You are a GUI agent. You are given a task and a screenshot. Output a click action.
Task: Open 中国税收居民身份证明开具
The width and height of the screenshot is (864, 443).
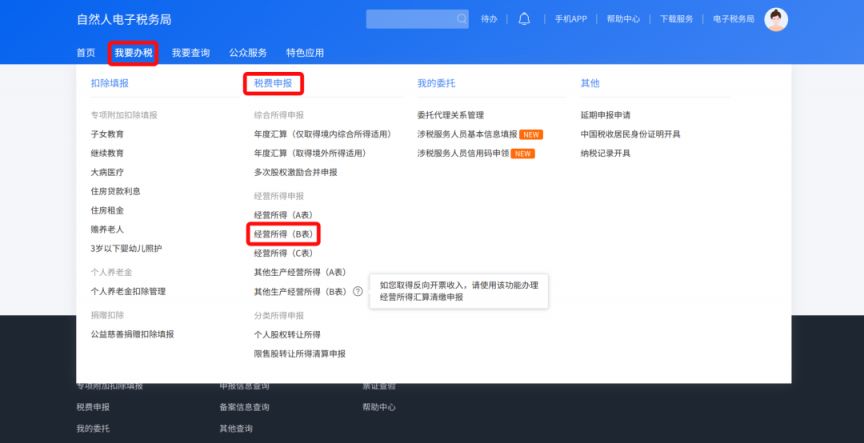630,134
